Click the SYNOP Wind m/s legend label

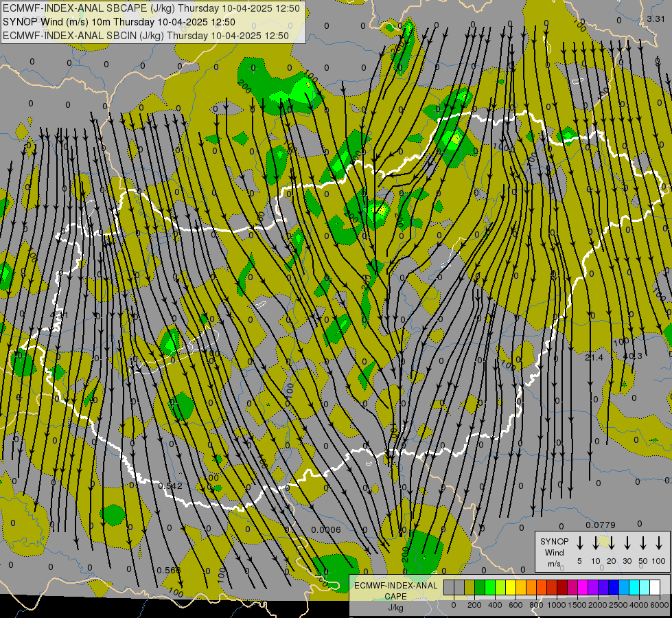tap(554, 552)
